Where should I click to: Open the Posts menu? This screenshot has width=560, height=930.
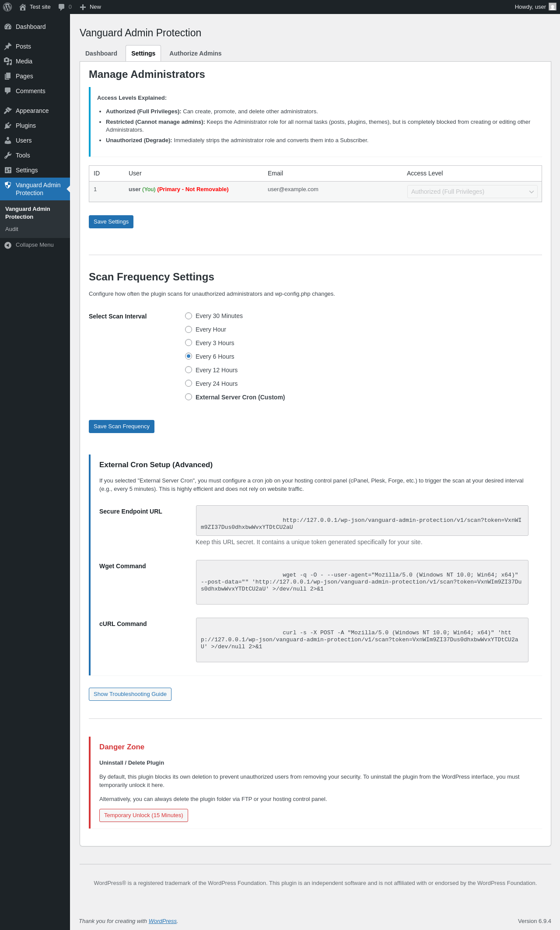(x=35, y=46)
